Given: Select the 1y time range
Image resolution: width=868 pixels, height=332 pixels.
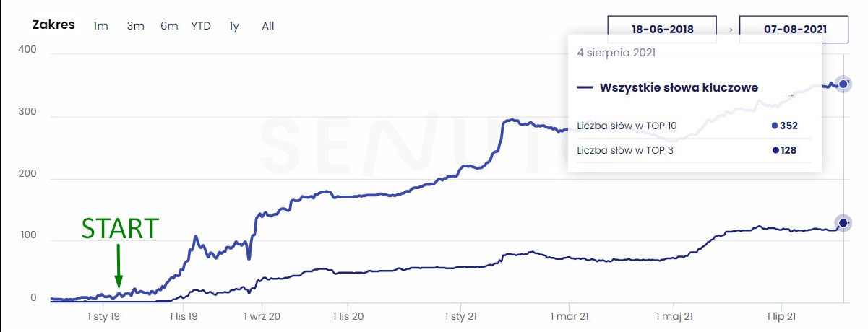Looking at the screenshot, I should pyautogui.click(x=234, y=26).
